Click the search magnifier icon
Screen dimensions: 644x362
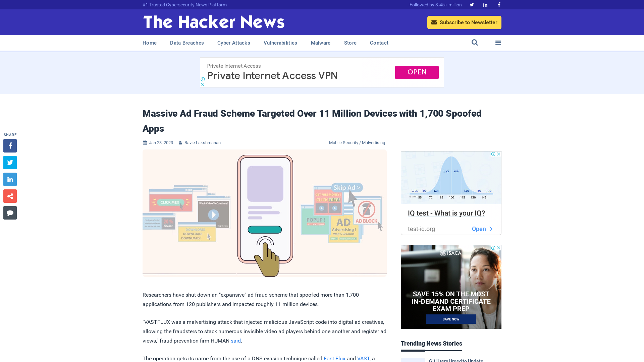coord(475,43)
